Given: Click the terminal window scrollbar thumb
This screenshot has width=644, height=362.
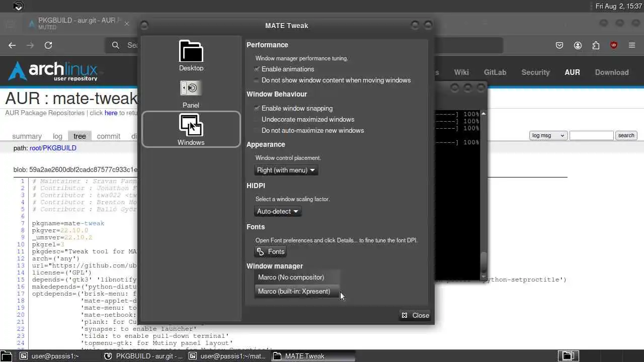Looking at the screenshot, I should tap(484, 261).
